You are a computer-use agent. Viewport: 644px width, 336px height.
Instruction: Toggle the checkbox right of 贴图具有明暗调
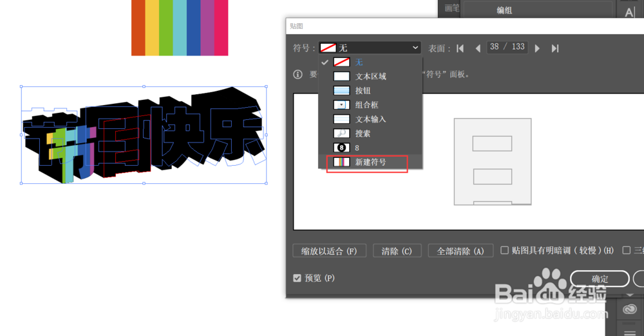point(627,250)
